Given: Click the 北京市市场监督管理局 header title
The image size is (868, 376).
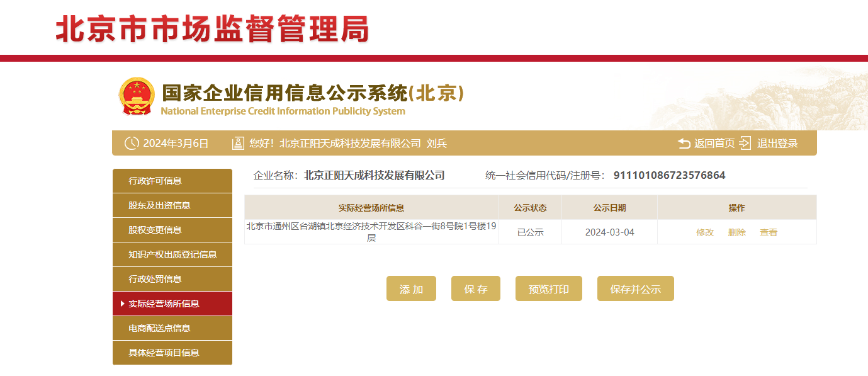Looking at the screenshot, I should point(212,29).
